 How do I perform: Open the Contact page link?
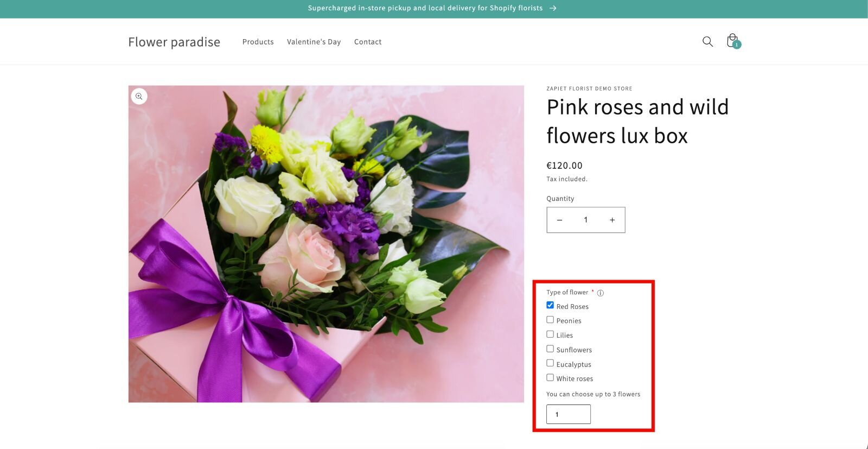[x=368, y=42]
